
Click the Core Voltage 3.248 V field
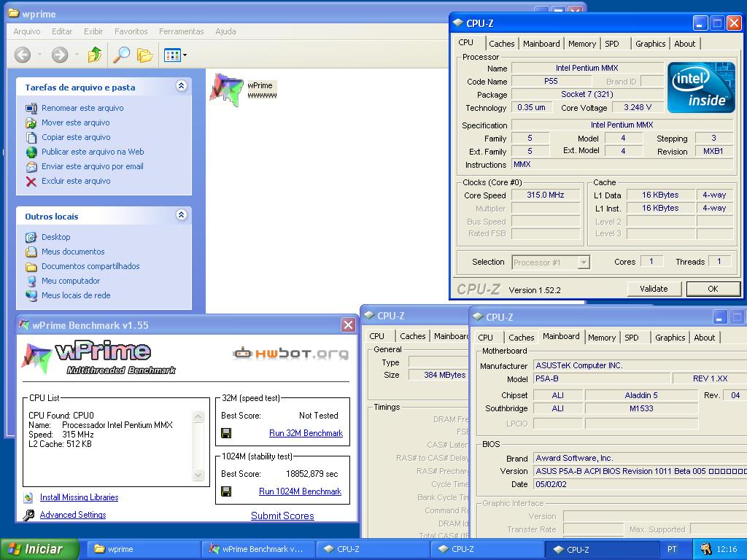638,108
